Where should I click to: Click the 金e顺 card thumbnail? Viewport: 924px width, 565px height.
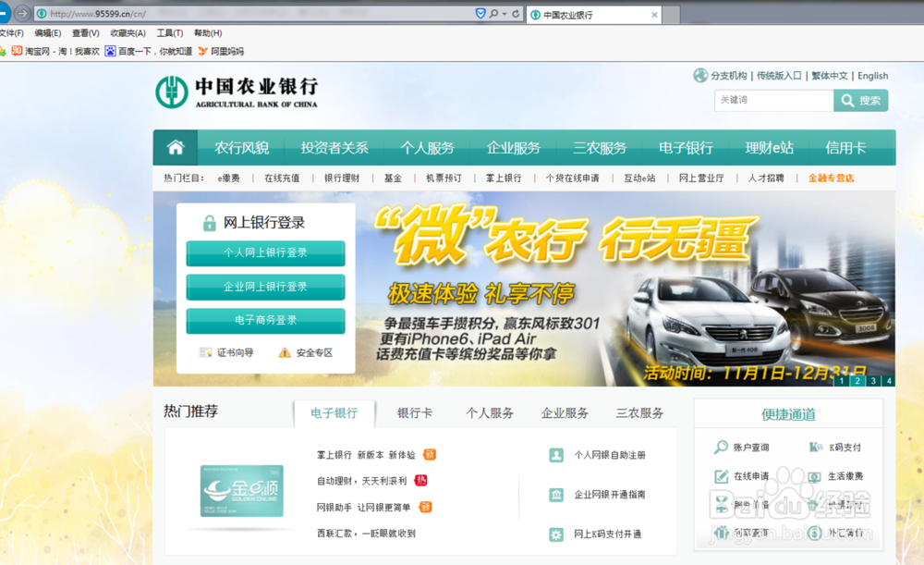[x=241, y=491]
